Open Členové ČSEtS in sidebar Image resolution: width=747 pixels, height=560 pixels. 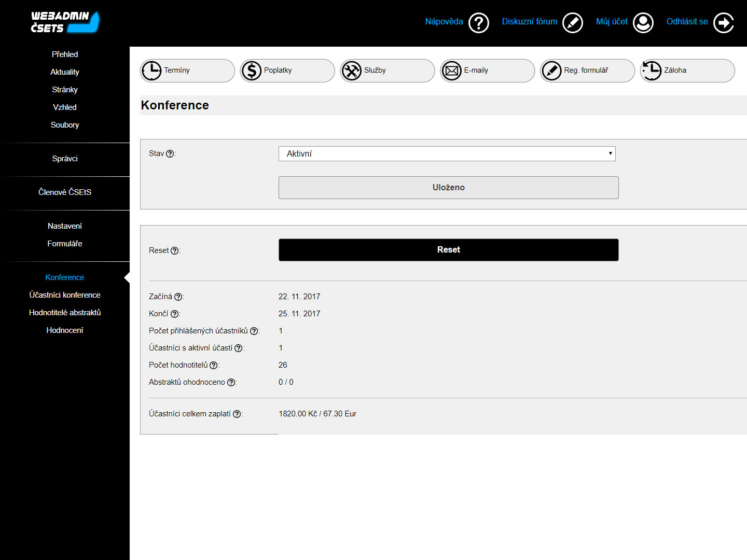pos(65,192)
